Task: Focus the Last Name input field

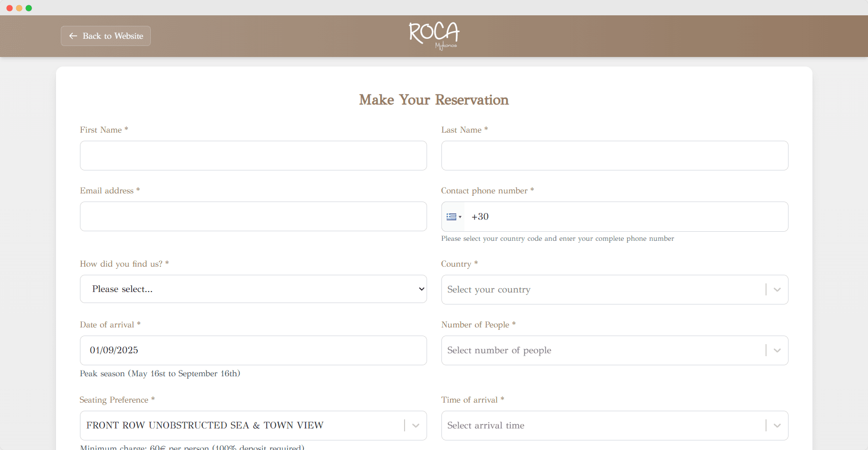Action: tap(615, 156)
